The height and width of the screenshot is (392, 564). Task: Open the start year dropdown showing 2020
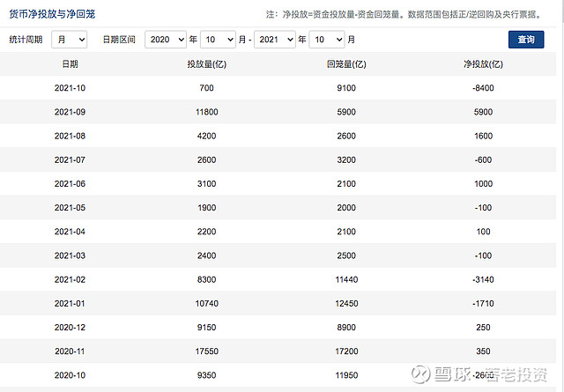166,39
